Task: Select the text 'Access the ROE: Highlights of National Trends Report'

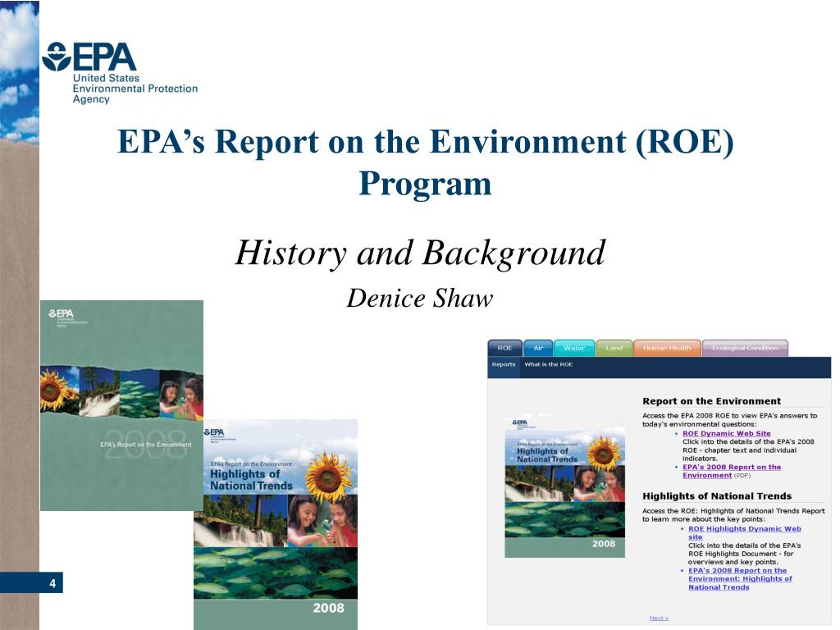Action: (x=733, y=511)
